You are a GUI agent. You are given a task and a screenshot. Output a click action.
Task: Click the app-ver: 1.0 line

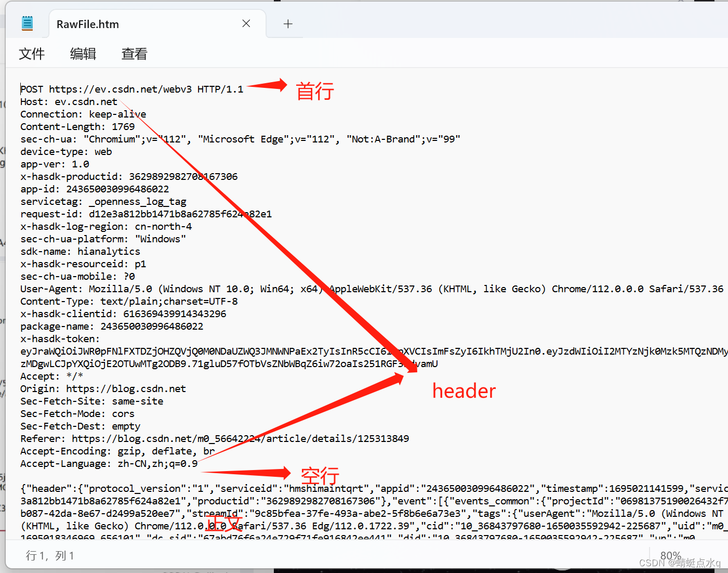pos(55,164)
